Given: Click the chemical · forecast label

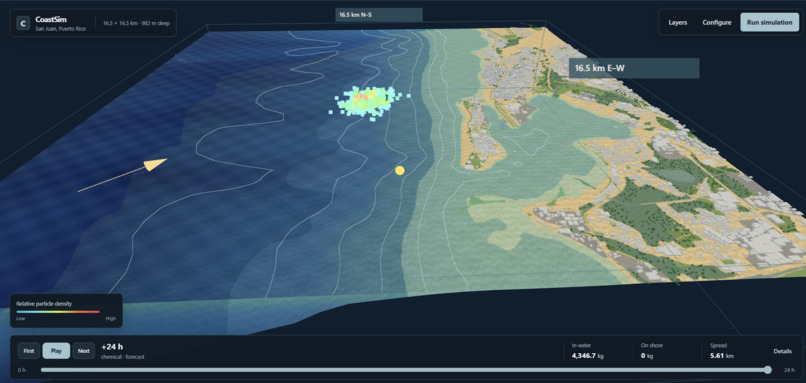Looking at the screenshot, I should 123,357.
